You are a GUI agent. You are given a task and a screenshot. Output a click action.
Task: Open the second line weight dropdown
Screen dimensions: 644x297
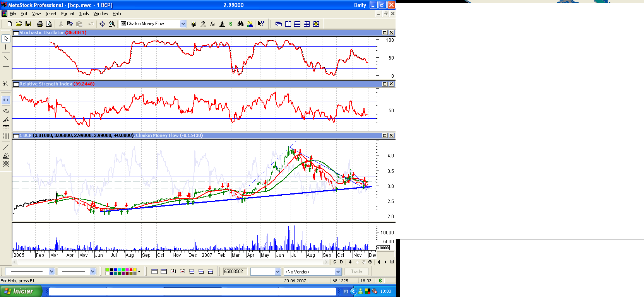click(92, 271)
